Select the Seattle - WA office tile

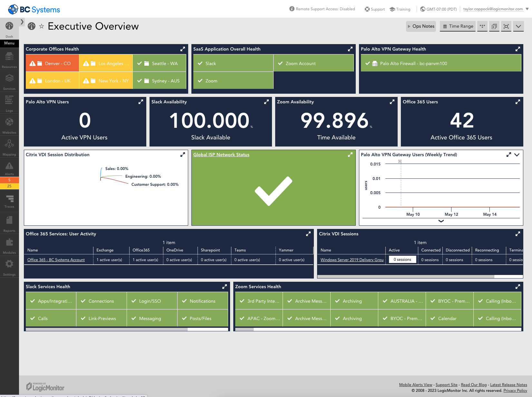pos(160,63)
